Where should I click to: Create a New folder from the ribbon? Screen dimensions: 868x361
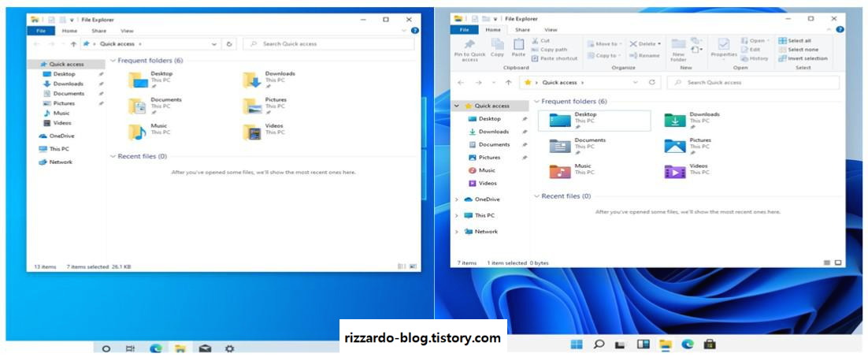[x=679, y=50]
